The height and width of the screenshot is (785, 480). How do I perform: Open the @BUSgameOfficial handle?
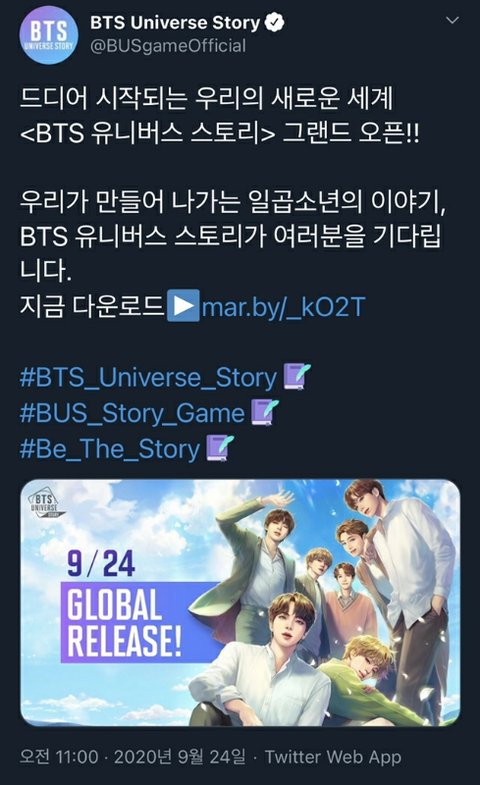pyautogui.click(x=168, y=46)
